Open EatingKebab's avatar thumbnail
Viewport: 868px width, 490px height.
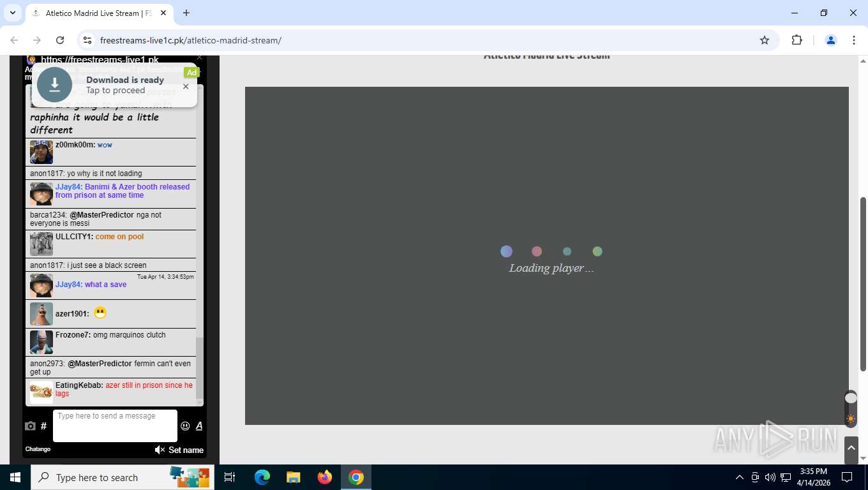[x=41, y=392]
